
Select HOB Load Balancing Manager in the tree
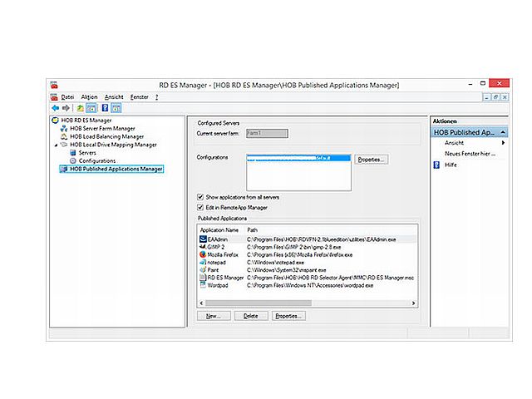click(107, 136)
